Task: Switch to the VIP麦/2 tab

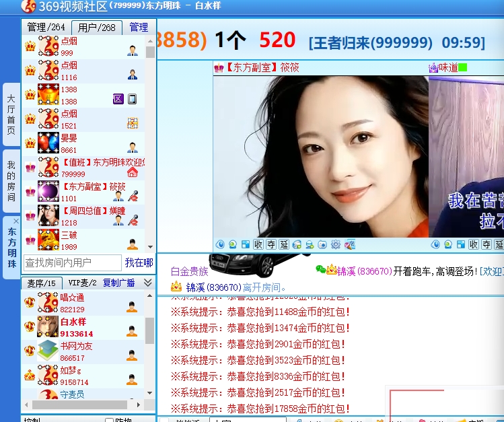Action: coord(83,283)
